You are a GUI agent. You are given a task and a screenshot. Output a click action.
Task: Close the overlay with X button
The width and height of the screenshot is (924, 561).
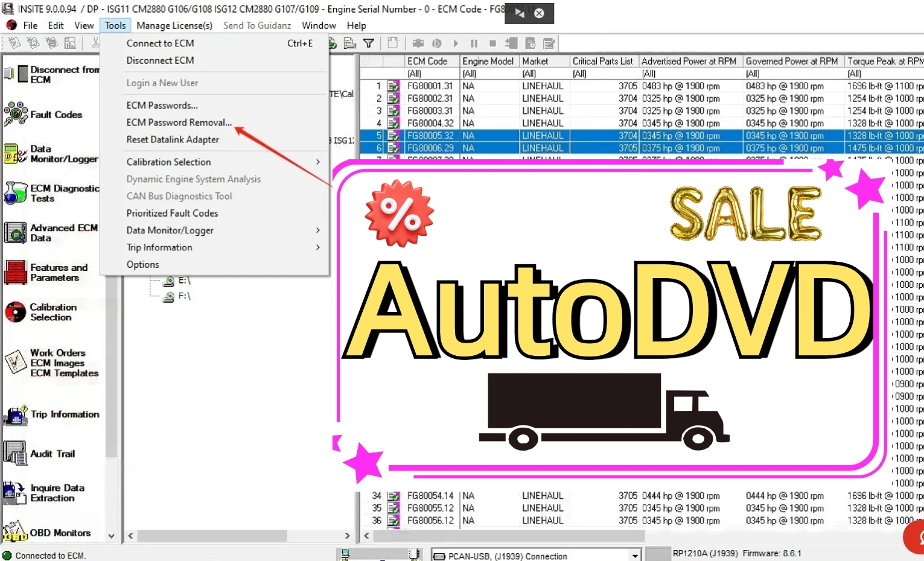(539, 13)
